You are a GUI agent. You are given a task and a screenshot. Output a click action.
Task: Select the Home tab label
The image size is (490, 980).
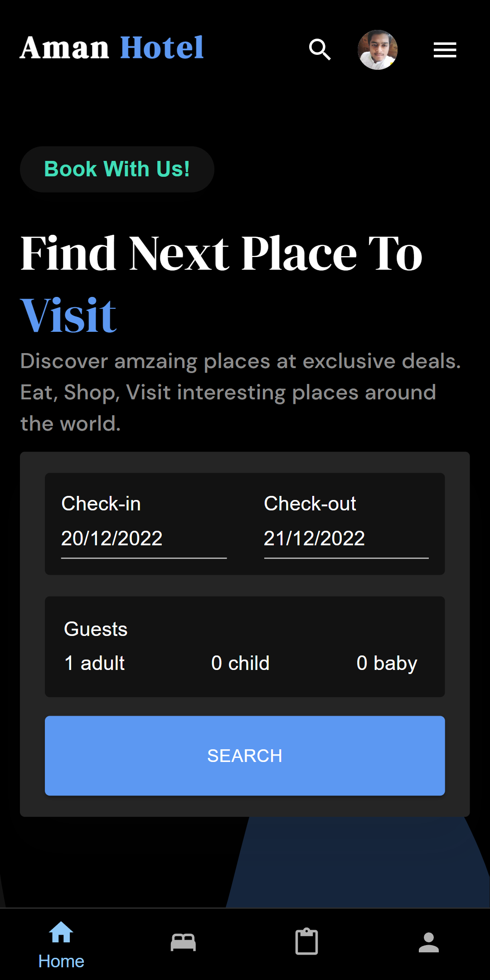point(61,961)
